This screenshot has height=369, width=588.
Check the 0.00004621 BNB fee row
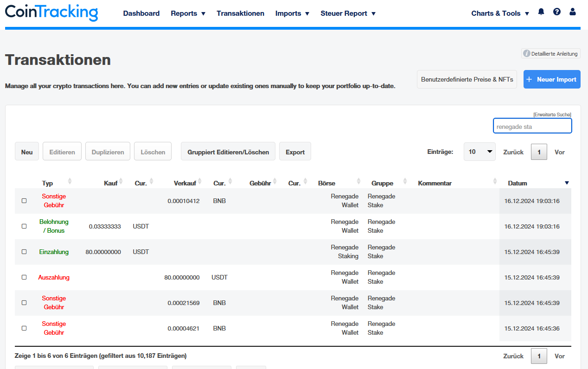(24, 328)
